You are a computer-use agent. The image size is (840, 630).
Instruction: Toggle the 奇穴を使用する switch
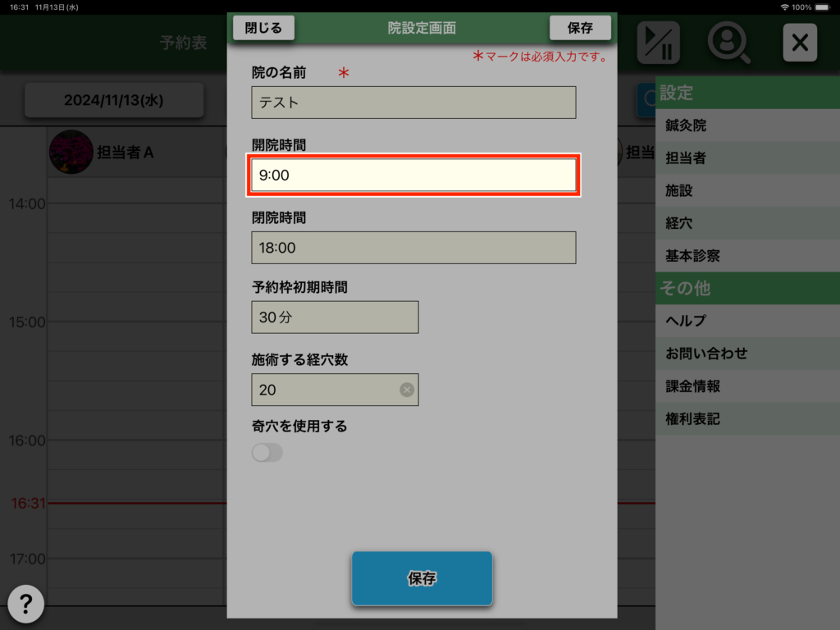point(267,453)
